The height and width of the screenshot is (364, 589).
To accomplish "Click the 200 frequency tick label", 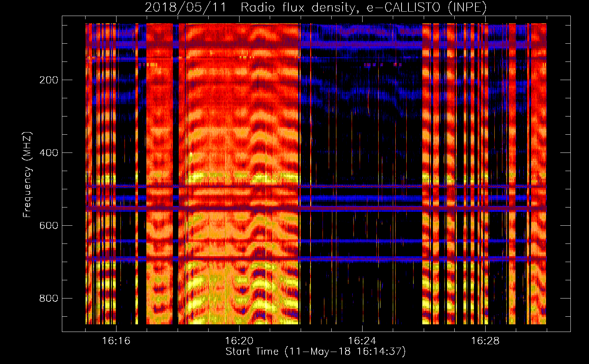I will tap(49, 80).
